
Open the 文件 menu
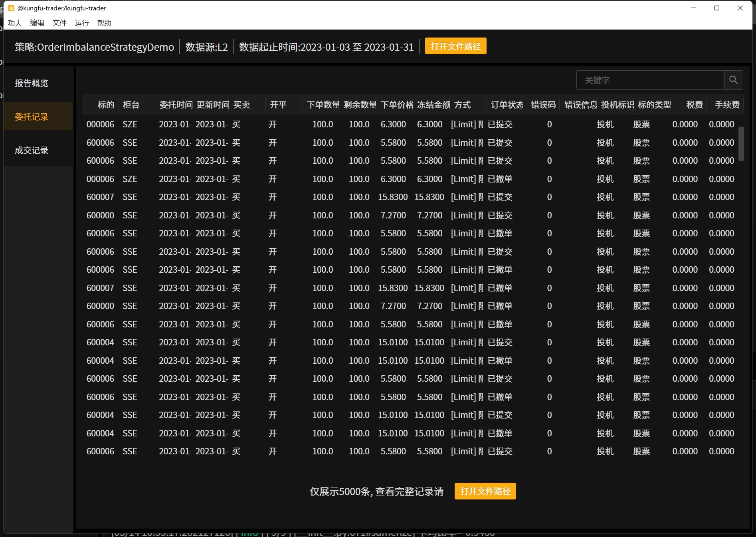pos(59,23)
